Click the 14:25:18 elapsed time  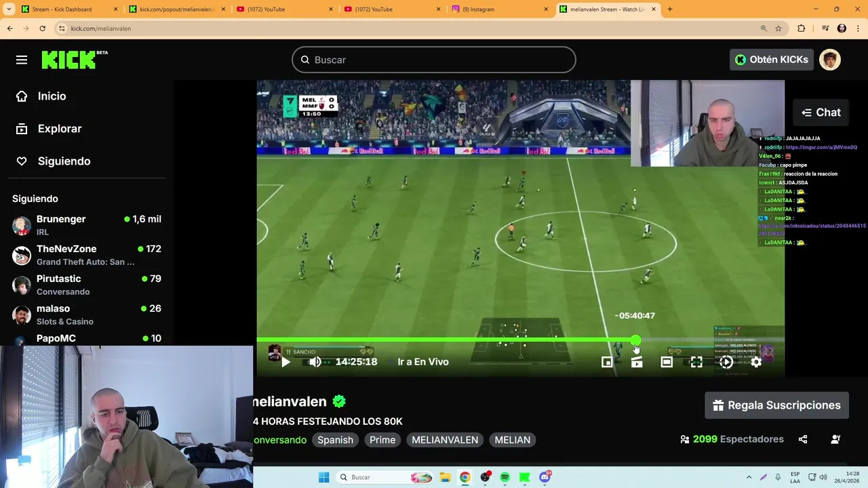(356, 362)
